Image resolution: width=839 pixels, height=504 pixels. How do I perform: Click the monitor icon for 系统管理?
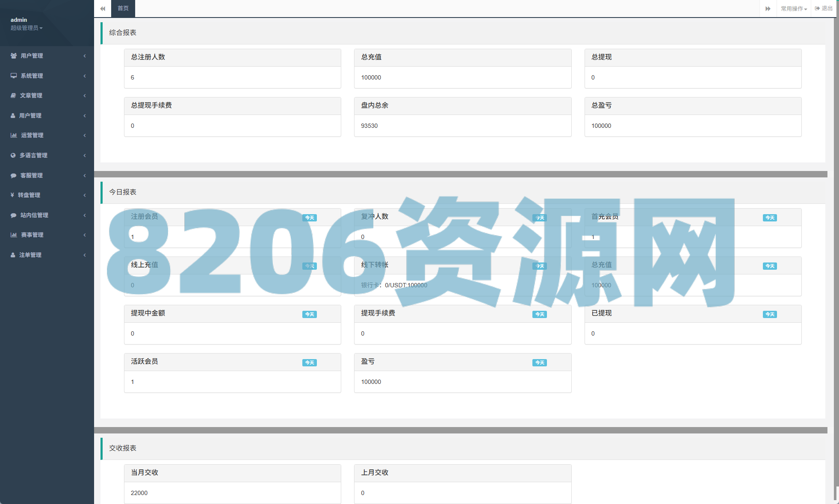(14, 76)
